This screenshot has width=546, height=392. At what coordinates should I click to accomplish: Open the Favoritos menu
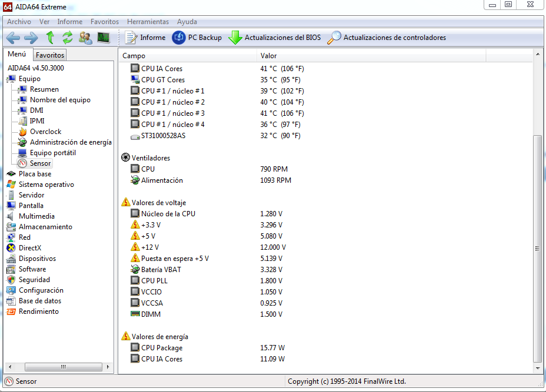105,22
